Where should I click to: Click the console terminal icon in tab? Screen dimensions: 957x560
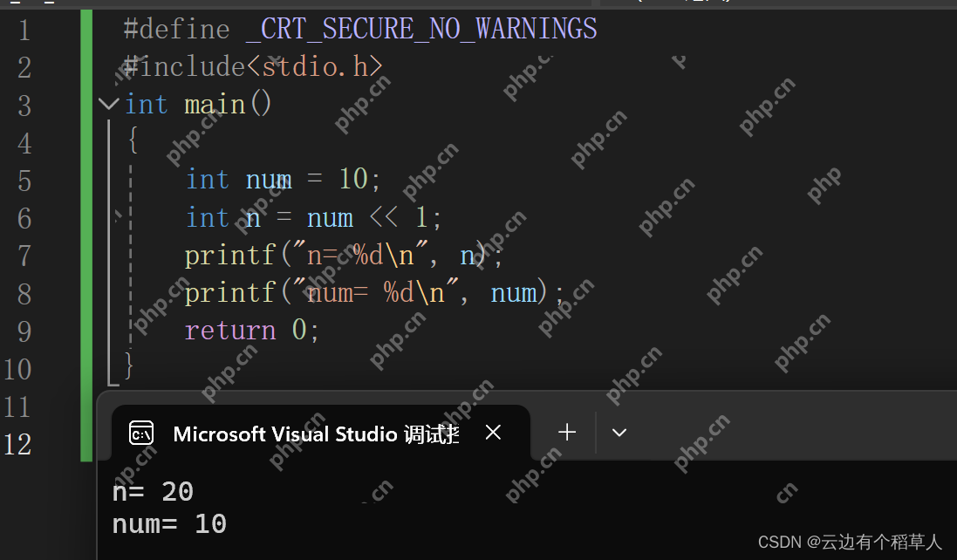click(141, 433)
